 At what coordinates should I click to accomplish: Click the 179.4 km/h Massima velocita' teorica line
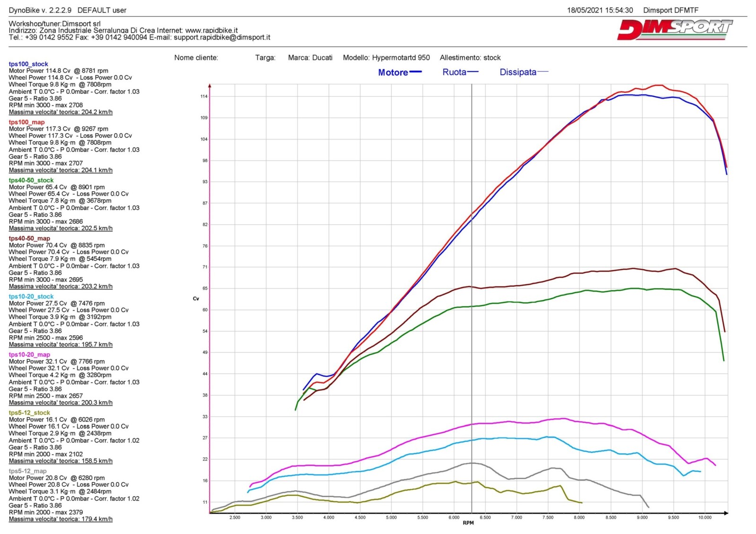pos(60,519)
